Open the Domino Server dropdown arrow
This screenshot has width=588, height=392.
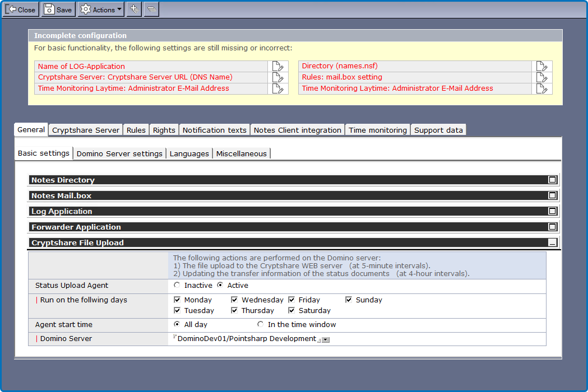326,340
